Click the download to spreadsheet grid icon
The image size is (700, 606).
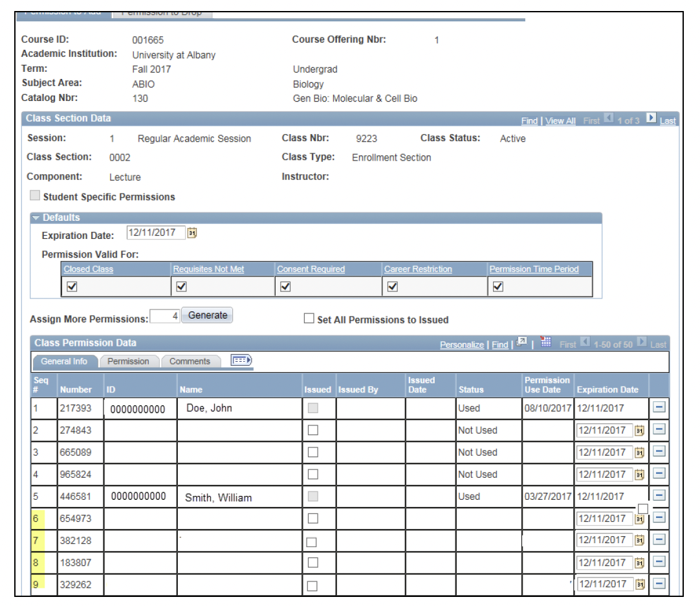(545, 344)
